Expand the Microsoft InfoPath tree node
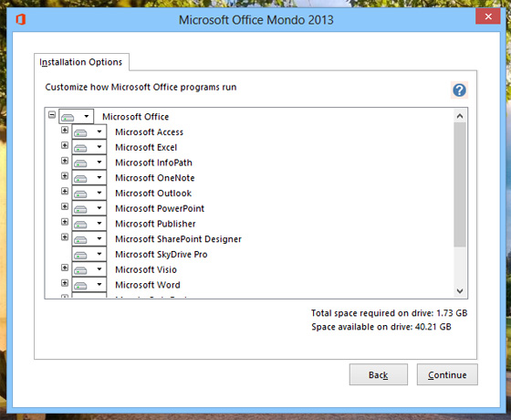This screenshot has height=420, width=511. pyautogui.click(x=65, y=161)
